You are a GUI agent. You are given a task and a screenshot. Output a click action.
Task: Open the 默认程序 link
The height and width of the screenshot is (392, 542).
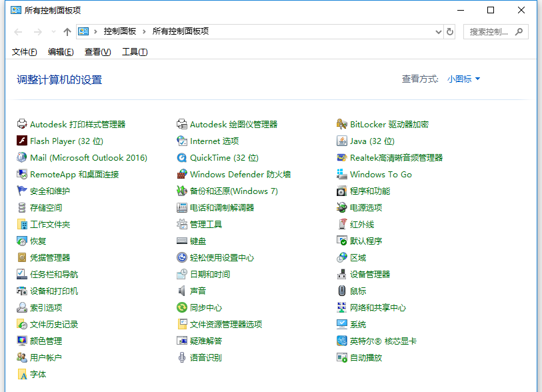coord(366,241)
